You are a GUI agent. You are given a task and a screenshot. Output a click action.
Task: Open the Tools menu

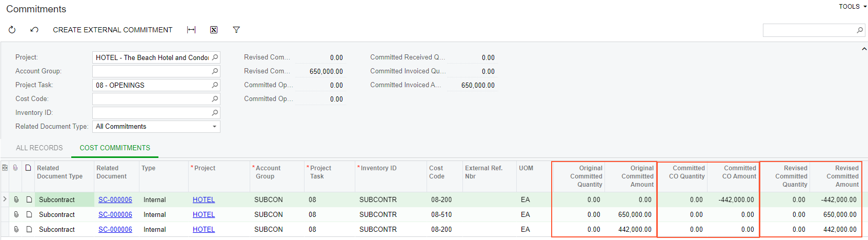point(853,7)
